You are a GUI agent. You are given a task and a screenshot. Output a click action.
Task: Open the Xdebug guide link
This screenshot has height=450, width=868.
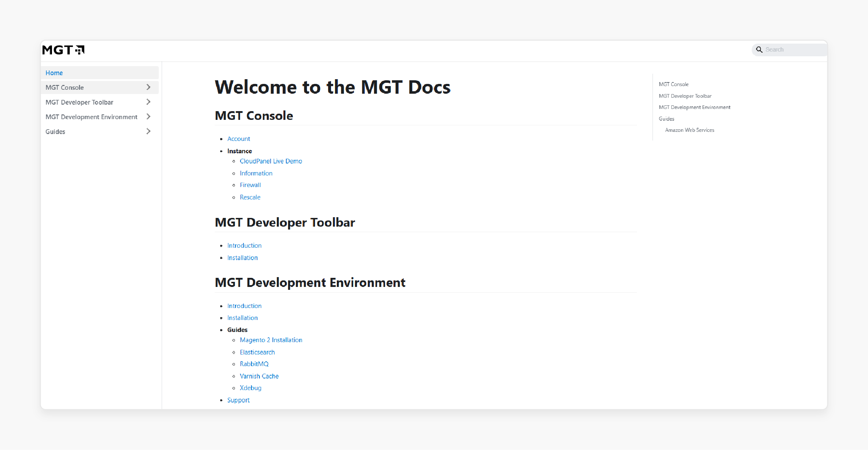pyautogui.click(x=250, y=388)
